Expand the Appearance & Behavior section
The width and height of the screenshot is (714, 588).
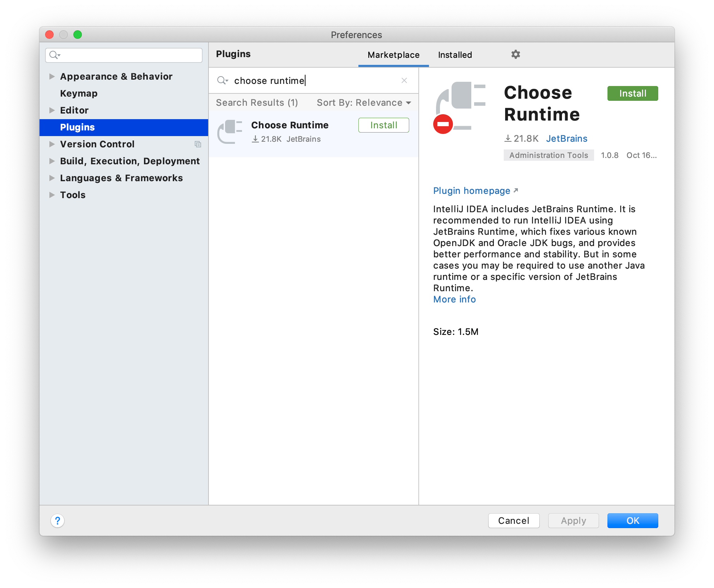[x=52, y=76]
